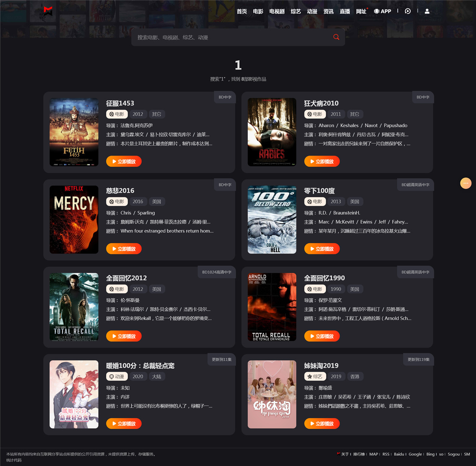This screenshot has width=476, height=466.
Task: Open the 电影 navigation item
Action: 258,11
